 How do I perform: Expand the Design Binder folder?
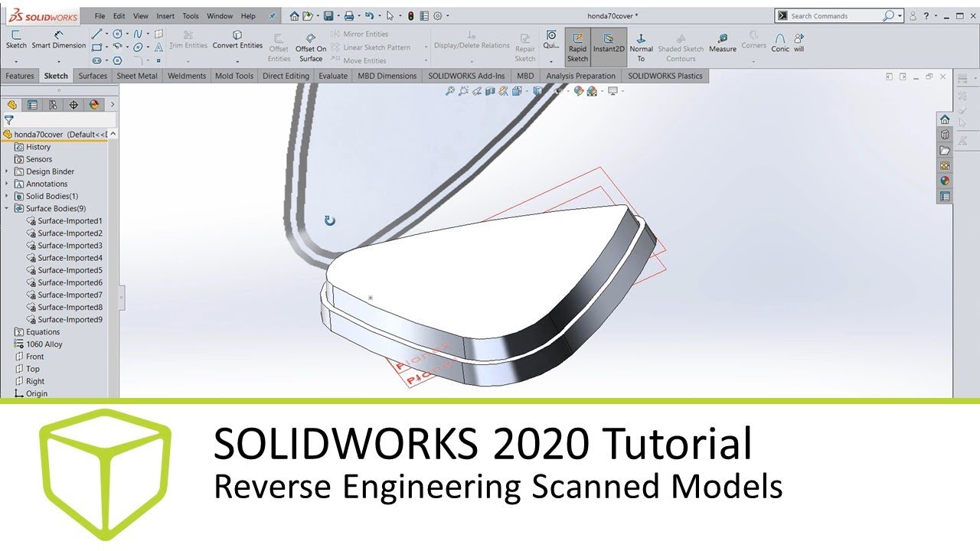point(8,171)
